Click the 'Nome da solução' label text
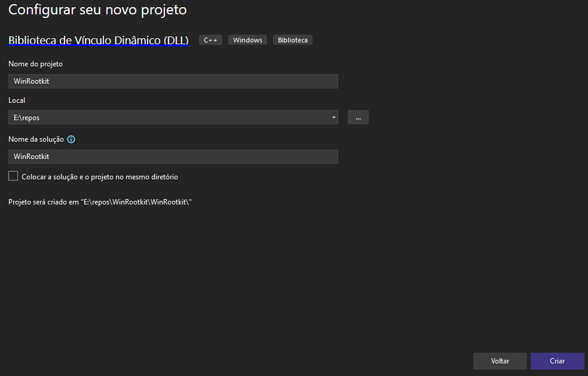Image resolution: width=588 pixels, height=376 pixels. click(36, 139)
